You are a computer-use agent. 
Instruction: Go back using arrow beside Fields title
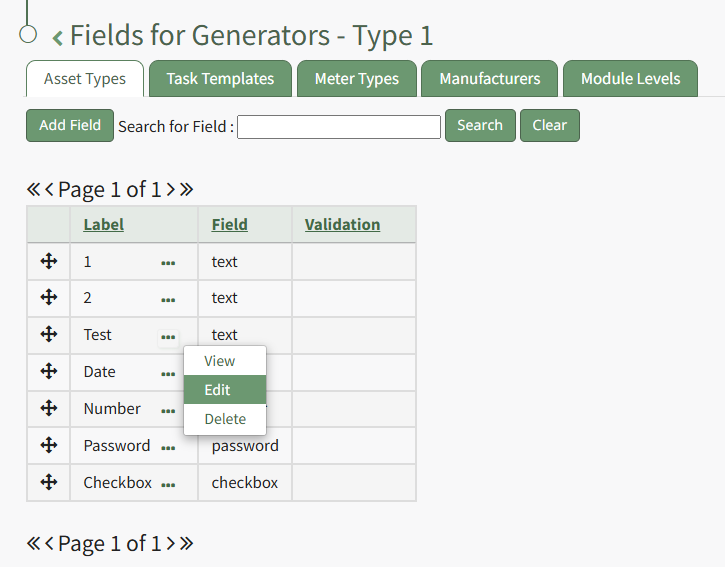click(57, 38)
